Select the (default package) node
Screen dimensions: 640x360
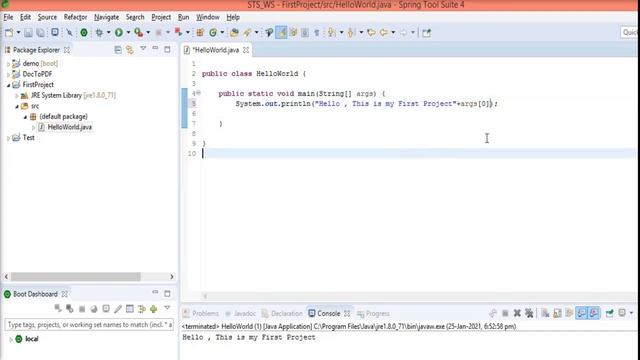(x=63, y=117)
